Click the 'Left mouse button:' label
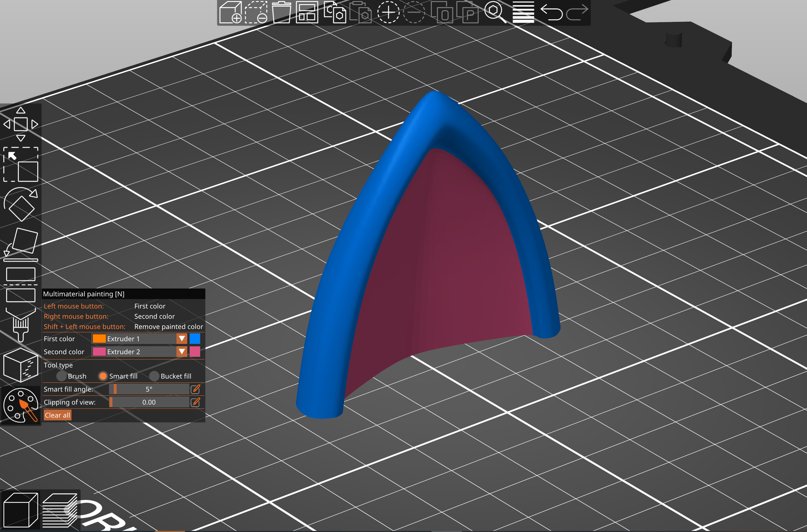Screen dimensions: 807x532 (x=74, y=306)
